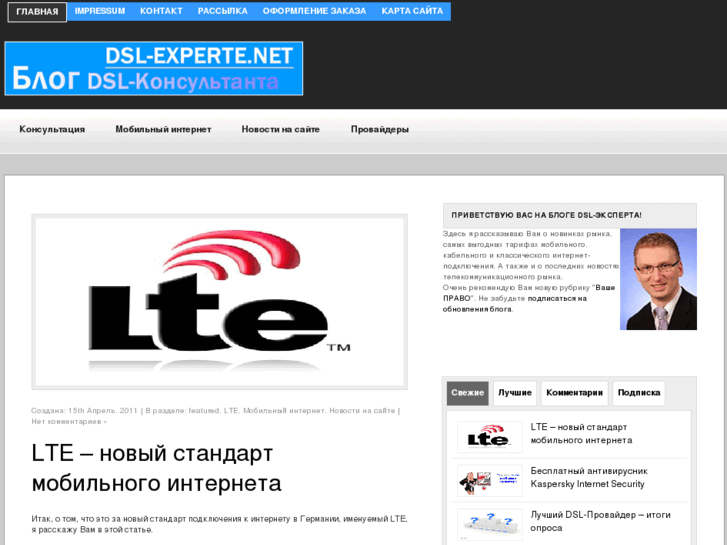
Task: Click the LTE thumbnail in recent posts
Action: pos(490,436)
